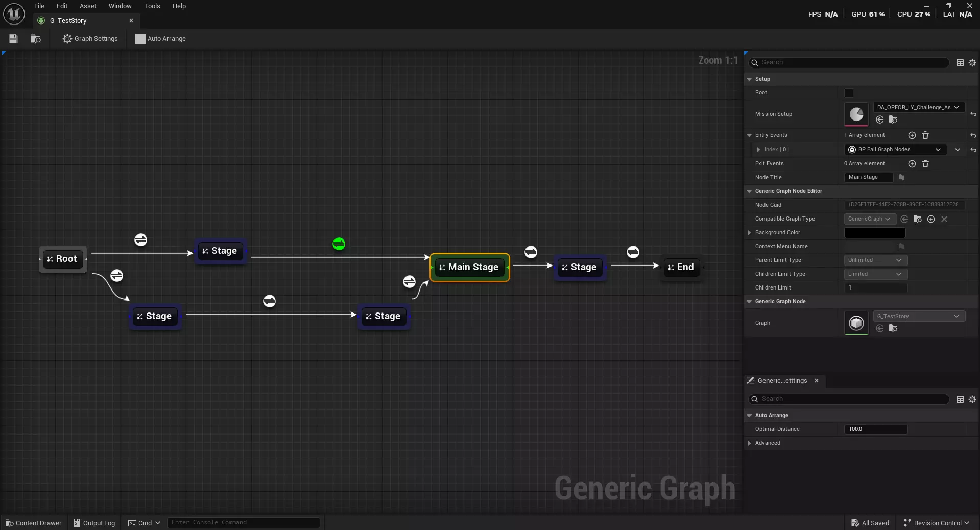
Task: Click the transition icon before the End node
Action: click(633, 252)
